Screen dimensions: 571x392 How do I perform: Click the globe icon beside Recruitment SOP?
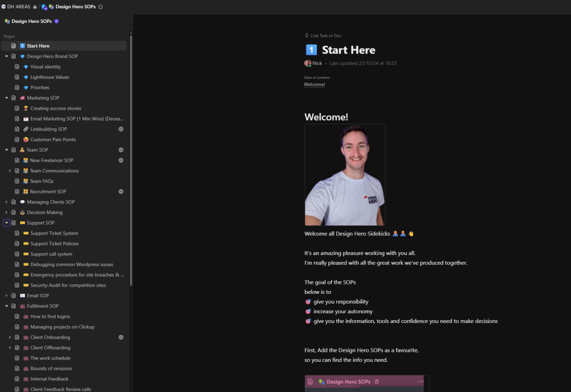click(x=121, y=192)
